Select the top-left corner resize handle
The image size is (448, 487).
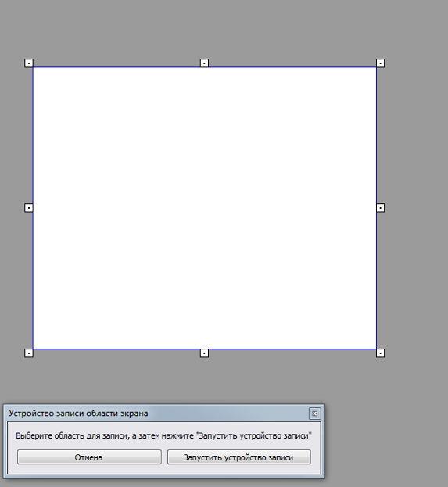click(x=29, y=63)
